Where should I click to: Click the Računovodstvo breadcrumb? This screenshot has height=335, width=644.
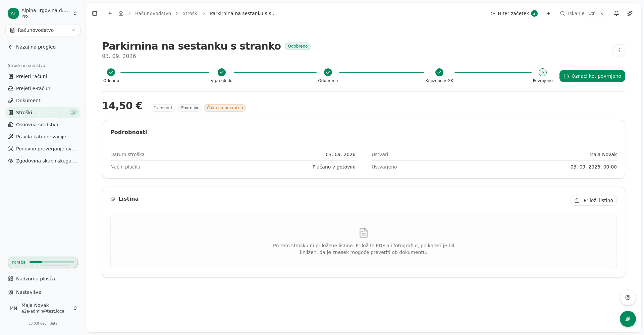point(153,13)
